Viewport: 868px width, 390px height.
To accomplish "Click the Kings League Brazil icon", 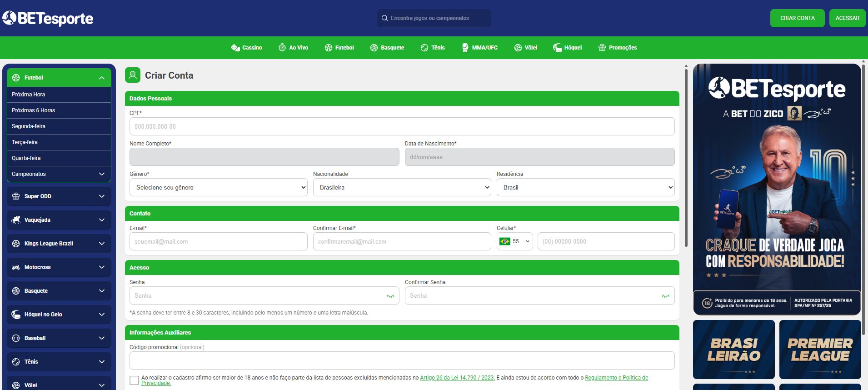I will click(16, 244).
